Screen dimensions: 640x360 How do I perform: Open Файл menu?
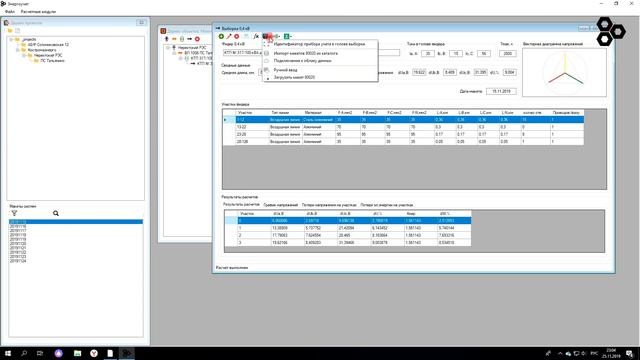[10, 12]
